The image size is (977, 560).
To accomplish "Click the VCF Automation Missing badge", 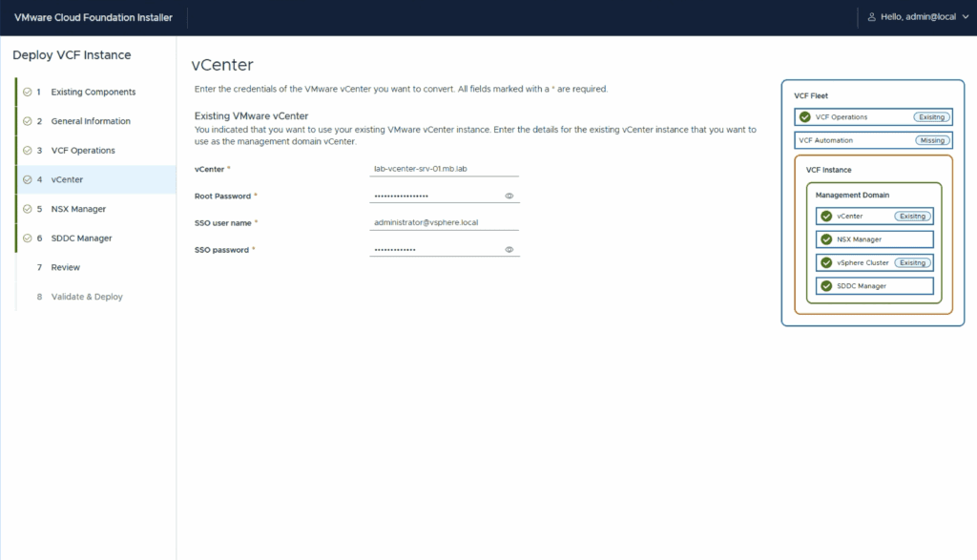I will click(x=931, y=140).
